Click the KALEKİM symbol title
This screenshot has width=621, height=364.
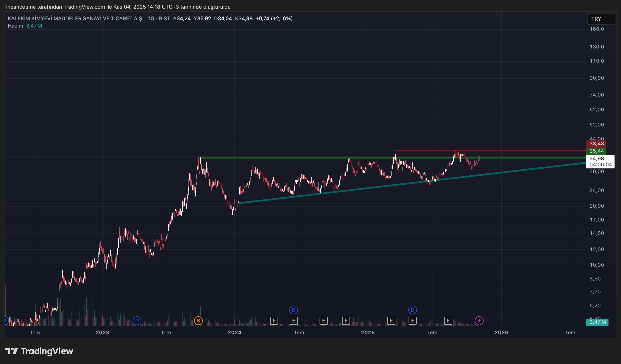coord(75,19)
